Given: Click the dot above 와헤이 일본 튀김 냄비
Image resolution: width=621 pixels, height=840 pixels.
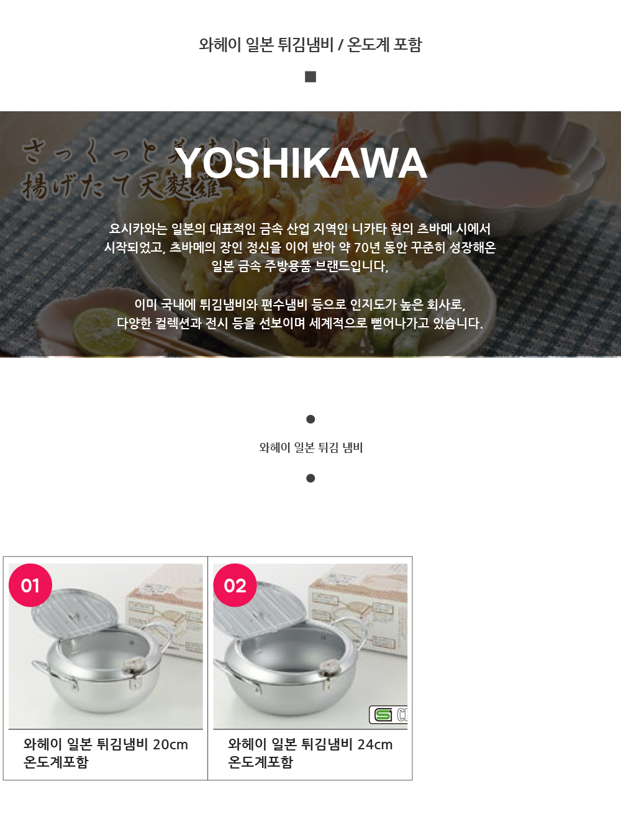Looking at the screenshot, I should (x=310, y=419).
